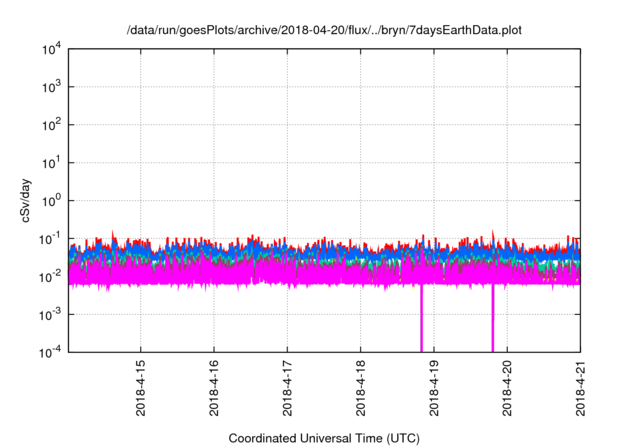The width and height of the screenshot is (640, 448).
Task: Click the 2018-4-16 date label
Action: point(214,388)
